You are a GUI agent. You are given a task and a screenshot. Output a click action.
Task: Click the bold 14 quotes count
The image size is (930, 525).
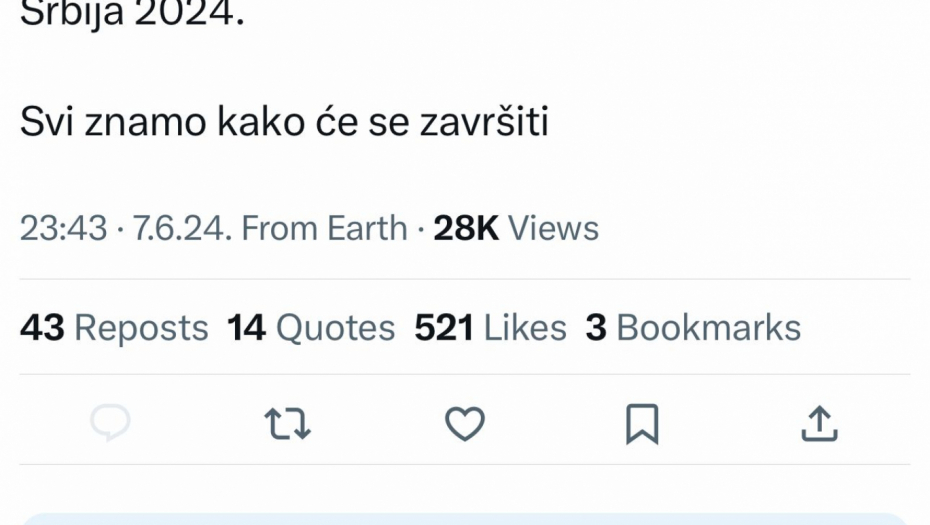246,328
